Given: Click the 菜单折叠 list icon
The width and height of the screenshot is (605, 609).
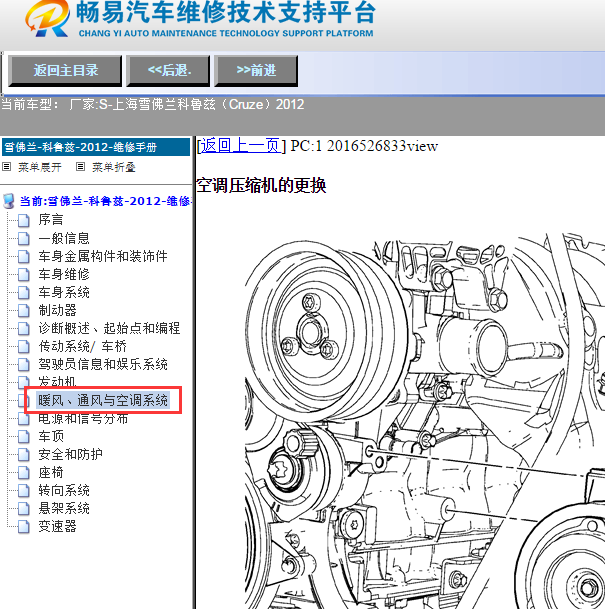Looking at the screenshot, I should 80,167.
